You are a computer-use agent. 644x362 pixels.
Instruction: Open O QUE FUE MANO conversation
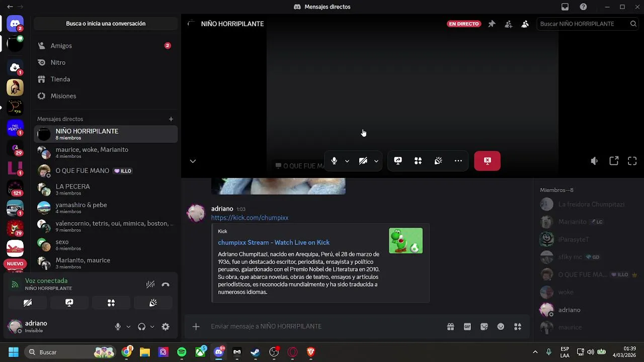click(x=106, y=171)
